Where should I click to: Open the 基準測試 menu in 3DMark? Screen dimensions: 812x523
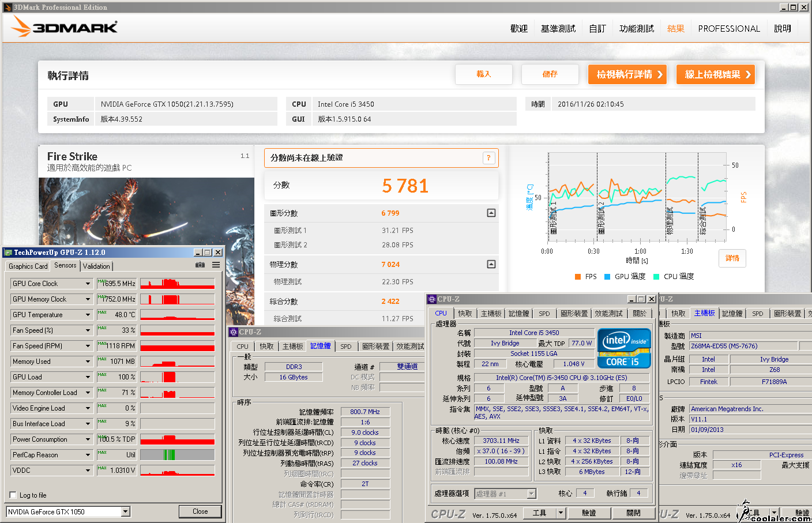(558, 28)
